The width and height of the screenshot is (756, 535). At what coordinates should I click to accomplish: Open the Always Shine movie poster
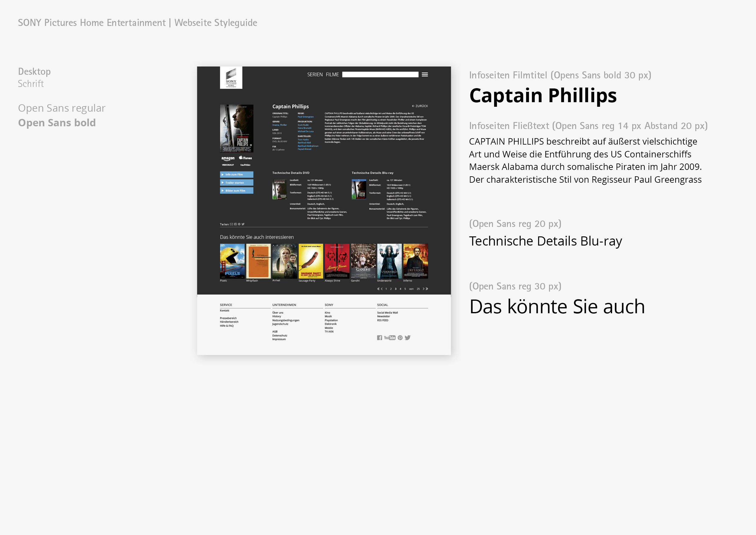click(337, 261)
